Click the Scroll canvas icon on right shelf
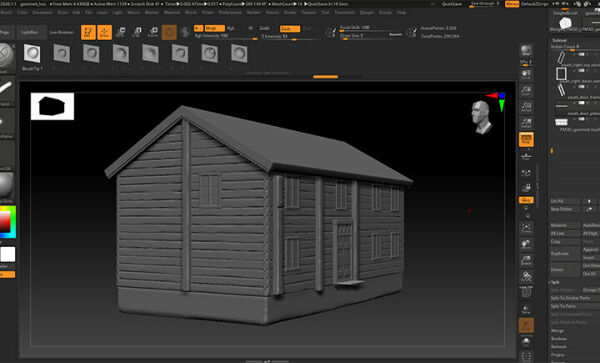This screenshot has height=363, width=600. point(526,75)
